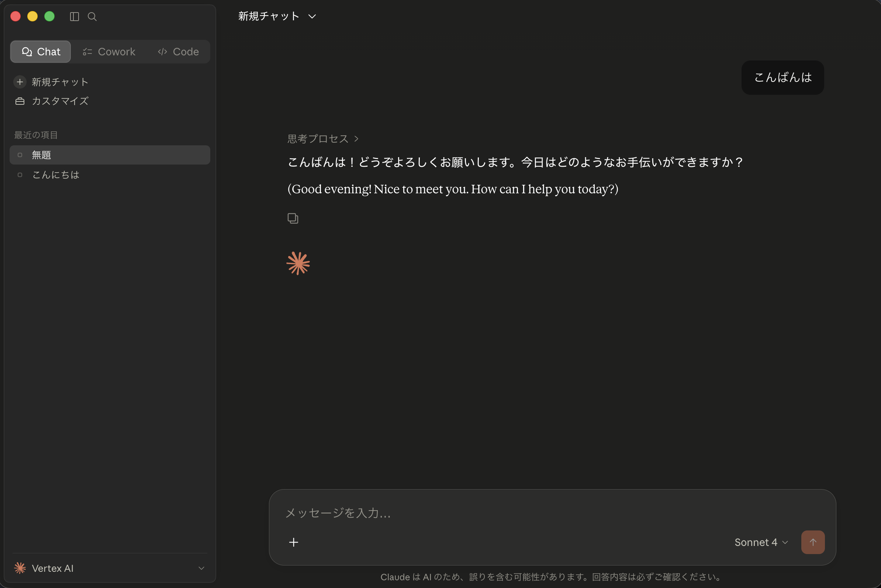This screenshot has height=588, width=881.
Task: Select the 無題 conversation
Action: click(x=110, y=155)
